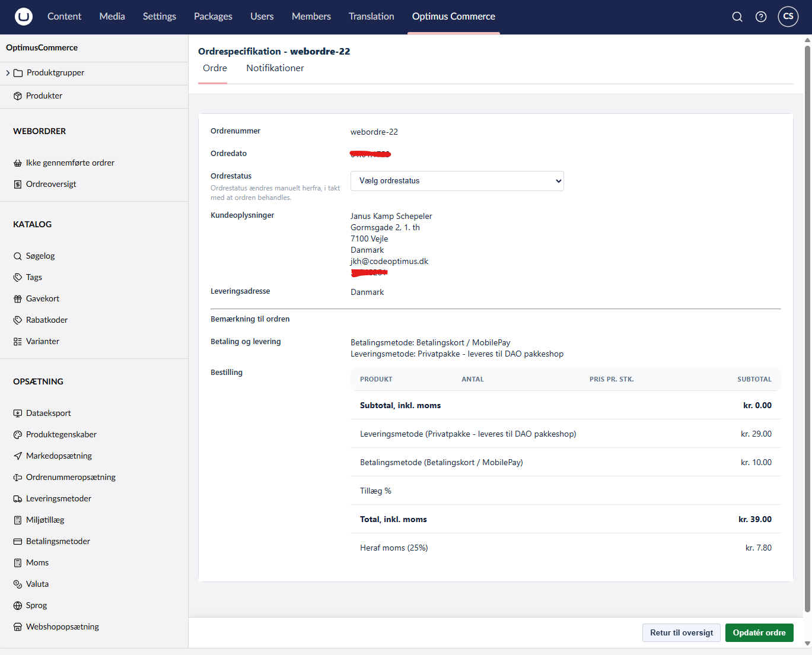Click the Varianter list icon
The width and height of the screenshot is (812, 655).
tap(18, 342)
